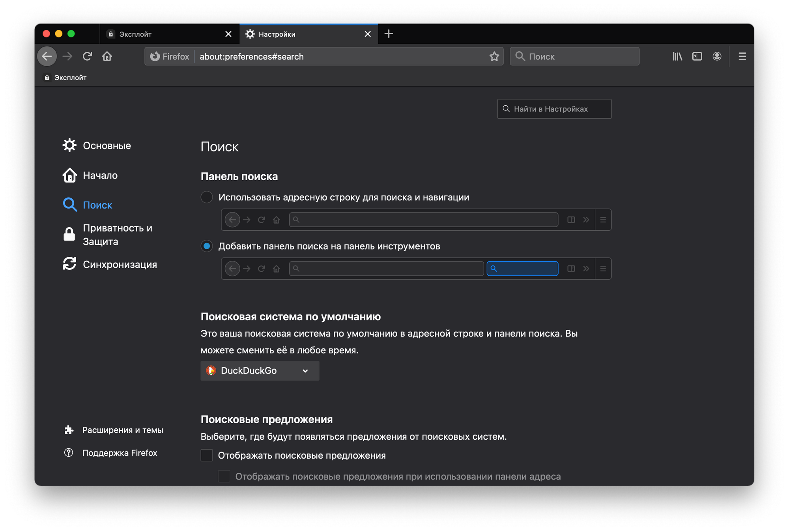Reload the current page
This screenshot has width=789, height=532.
coord(87,56)
